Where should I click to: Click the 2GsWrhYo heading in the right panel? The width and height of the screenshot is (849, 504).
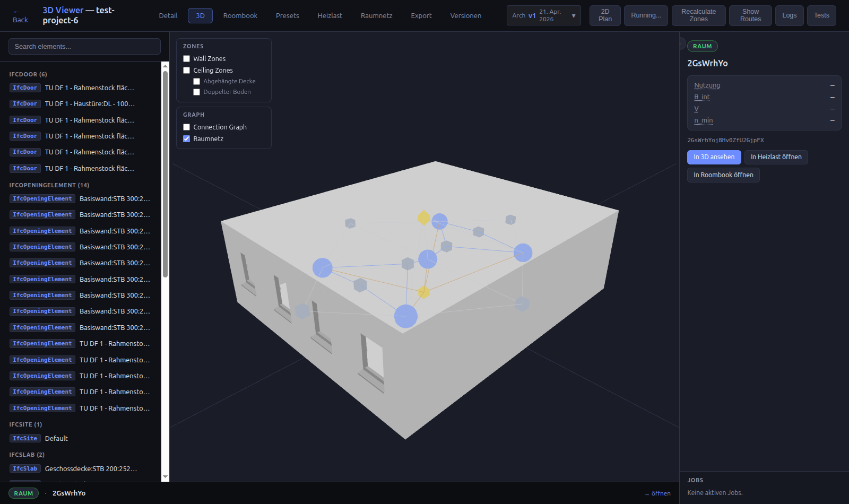point(707,63)
